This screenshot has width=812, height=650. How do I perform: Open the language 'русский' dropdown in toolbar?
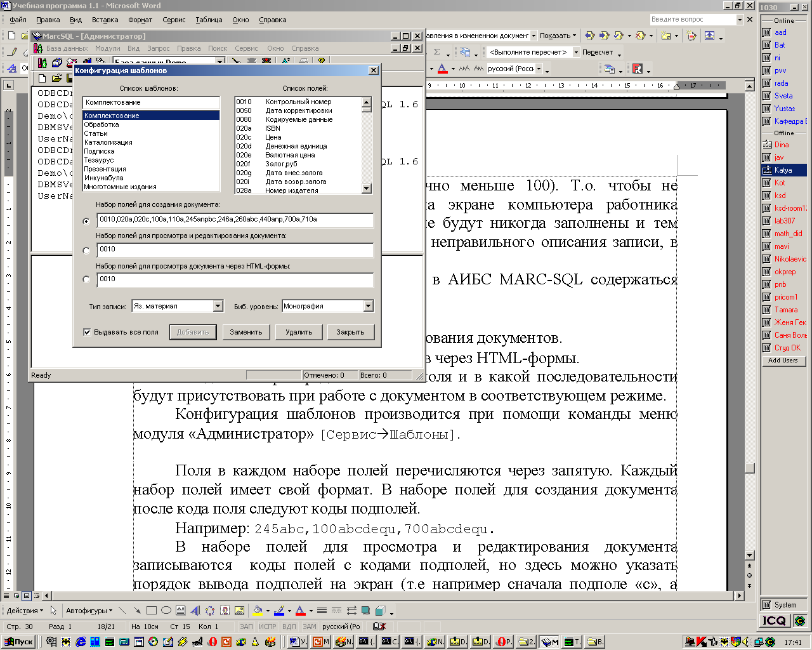coord(539,69)
